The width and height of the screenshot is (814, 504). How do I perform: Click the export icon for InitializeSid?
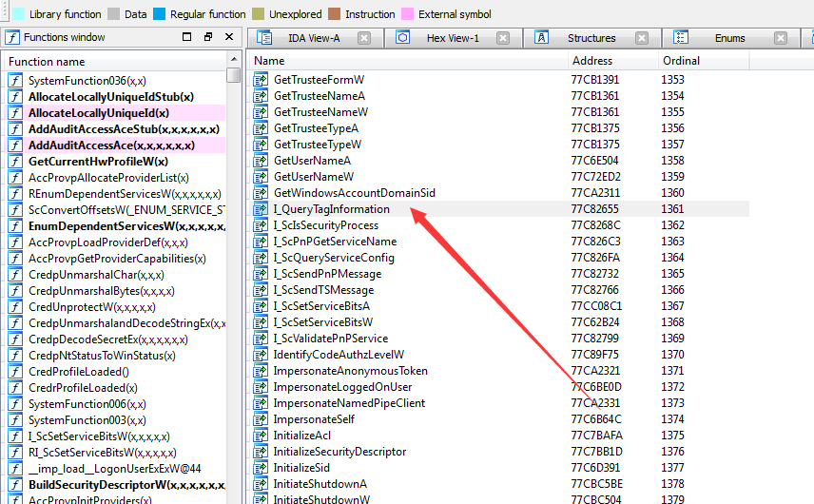(x=261, y=468)
